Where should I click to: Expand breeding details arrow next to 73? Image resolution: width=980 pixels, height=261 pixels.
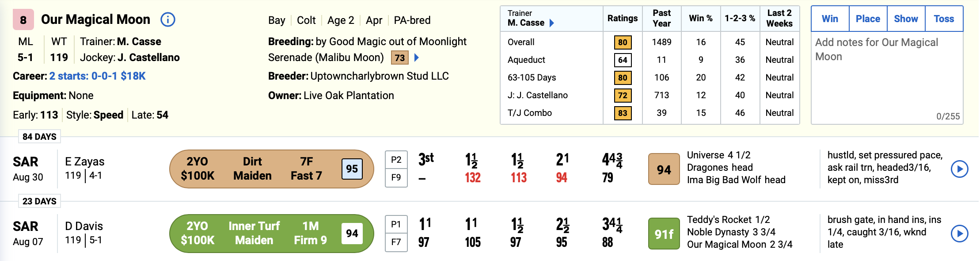tap(416, 58)
